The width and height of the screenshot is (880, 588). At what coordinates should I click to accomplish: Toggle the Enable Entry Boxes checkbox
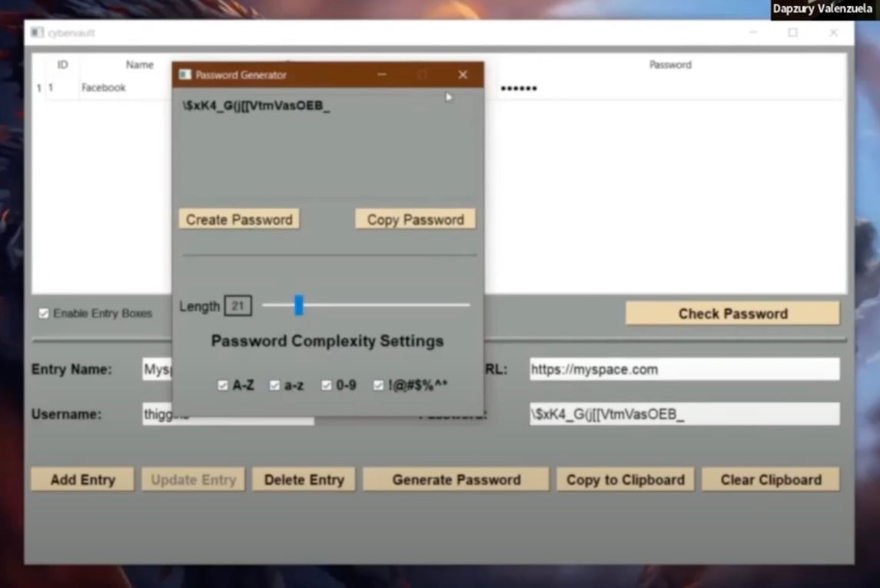point(44,314)
